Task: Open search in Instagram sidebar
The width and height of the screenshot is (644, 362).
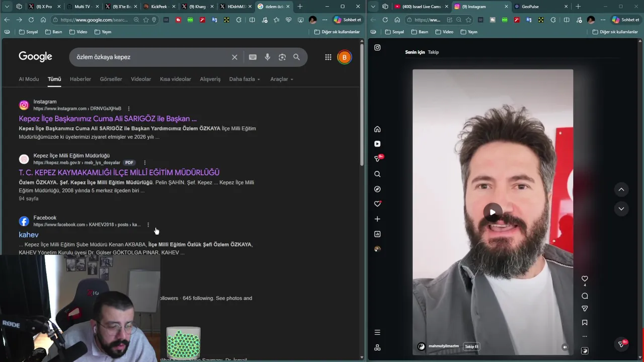Action: (x=377, y=174)
